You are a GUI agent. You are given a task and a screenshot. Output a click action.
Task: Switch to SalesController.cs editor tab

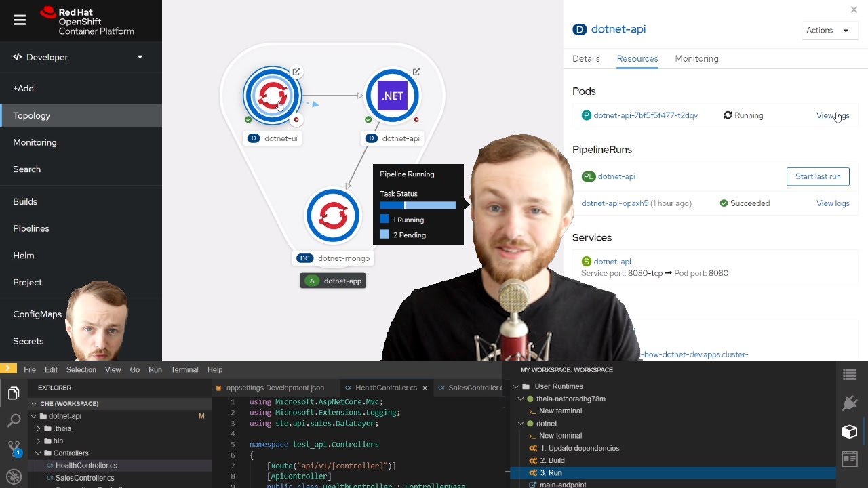pos(469,388)
